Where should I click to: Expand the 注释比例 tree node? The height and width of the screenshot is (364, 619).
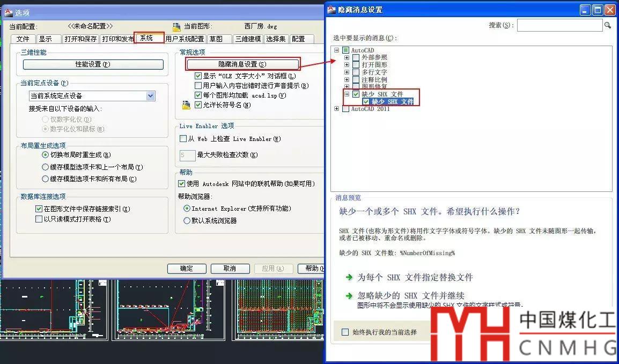[347, 79]
